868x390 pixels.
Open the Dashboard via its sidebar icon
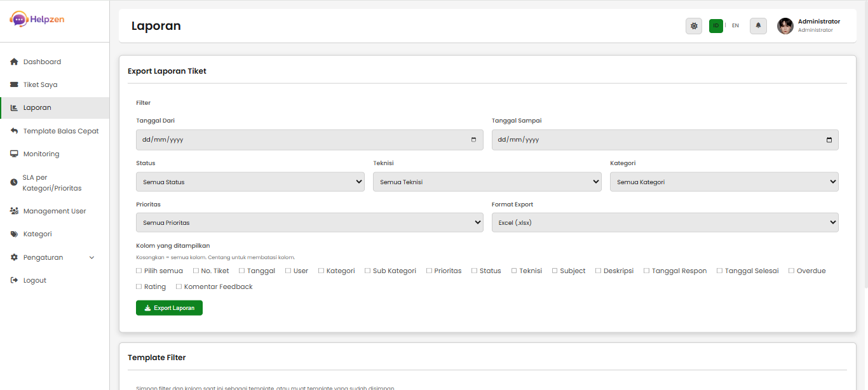coord(13,61)
